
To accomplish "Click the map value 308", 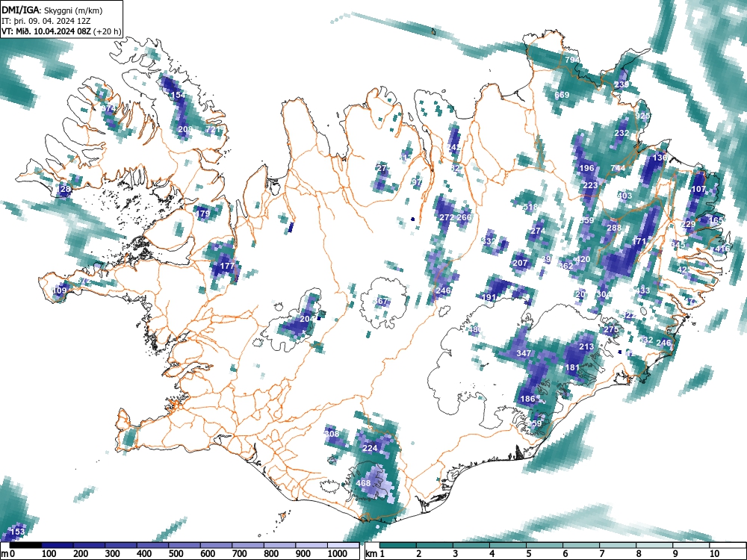I will tap(332, 433).
